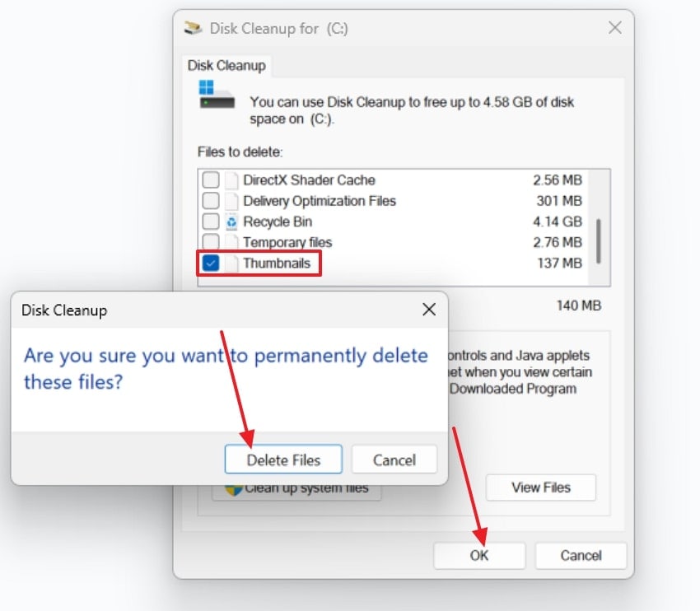Click the '137 MB' Thumbnails size
This screenshot has width=700, height=611.
[560, 263]
